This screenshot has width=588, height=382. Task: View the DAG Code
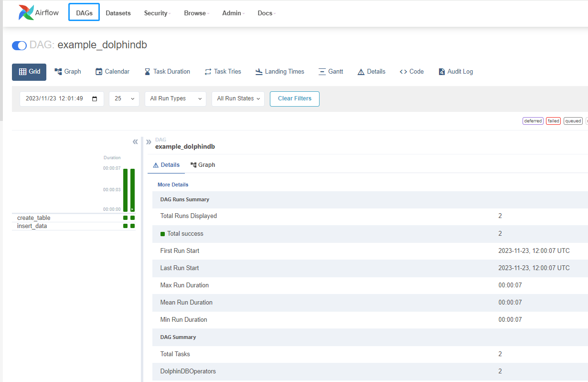pyautogui.click(x=411, y=72)
